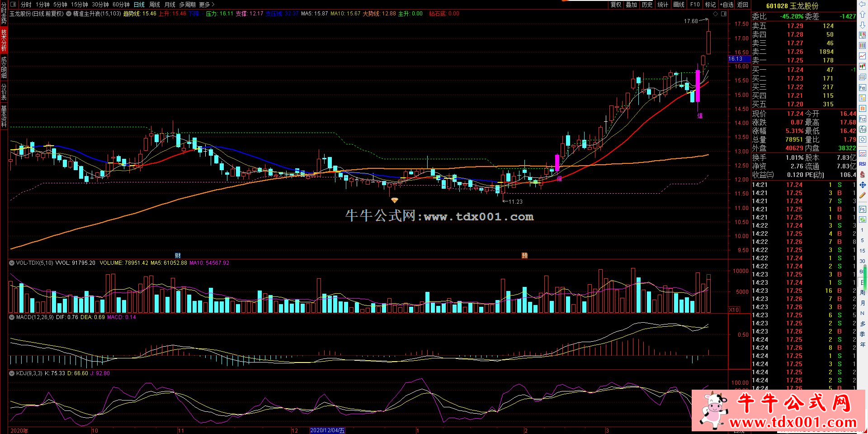This screenshot has width=868, height=434.
Task: Select the 季 quarterly option in sidebar
Action: pyautogui.click(x=863, y=334)
